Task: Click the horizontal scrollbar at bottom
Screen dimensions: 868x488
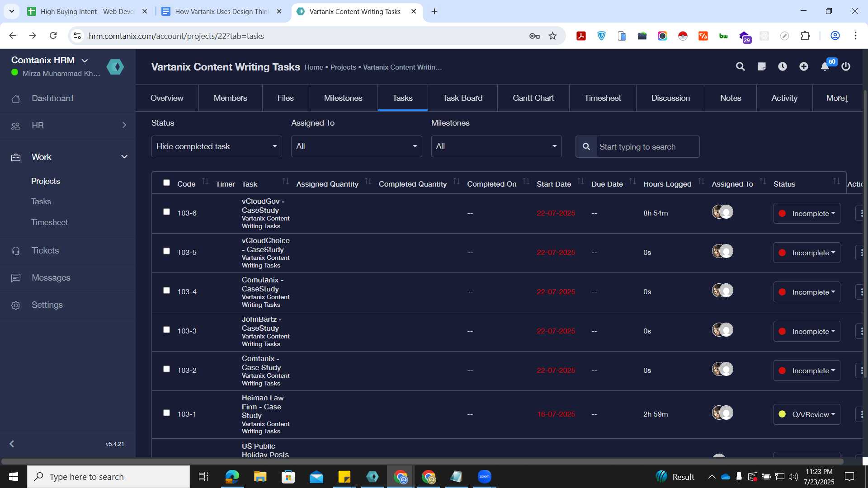Action: pyautogui.click(x=422, y=461)
